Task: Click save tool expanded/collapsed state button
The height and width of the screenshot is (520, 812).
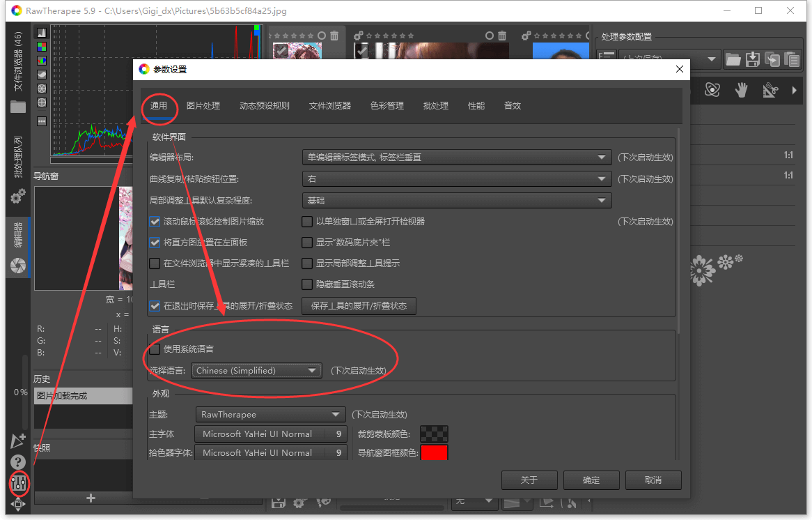Action: pyautogui.click(x=359, y=306)
